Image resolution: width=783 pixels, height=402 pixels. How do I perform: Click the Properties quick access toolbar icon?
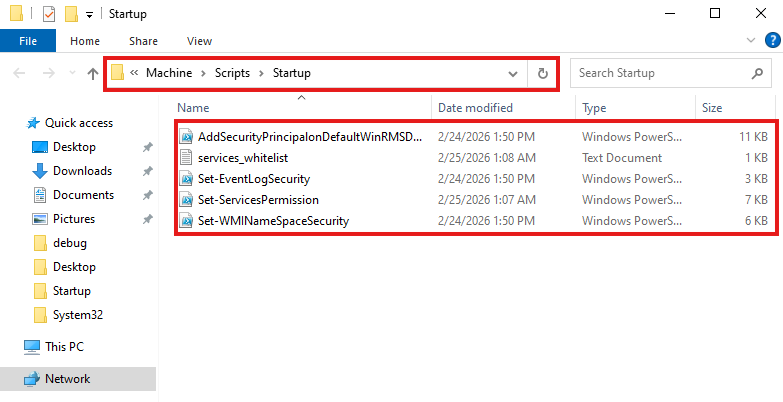pyautogui.click(x=49, y=14)
